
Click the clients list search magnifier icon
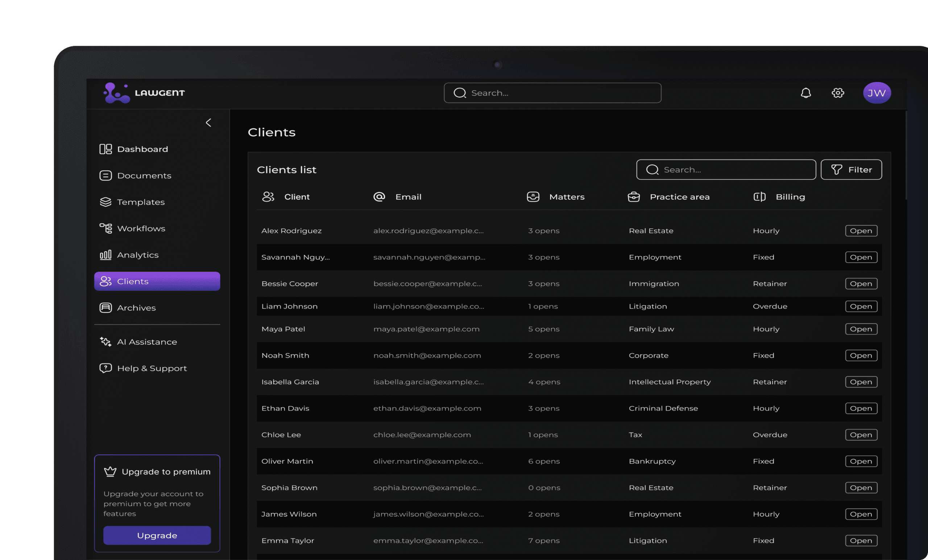click(x=652, y=170)
